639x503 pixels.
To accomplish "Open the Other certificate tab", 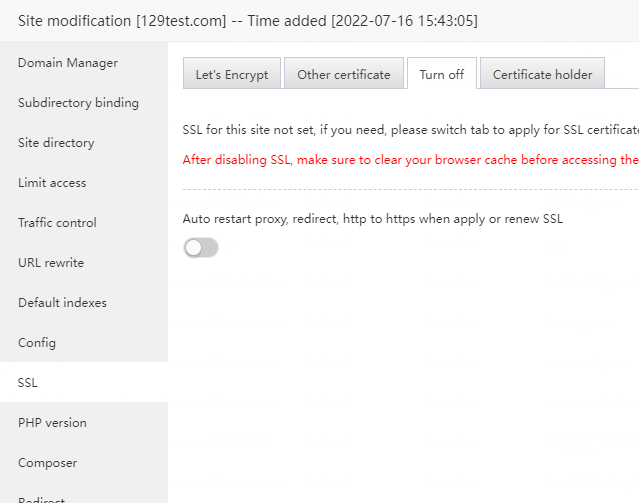I will click(x=344, y=74).
